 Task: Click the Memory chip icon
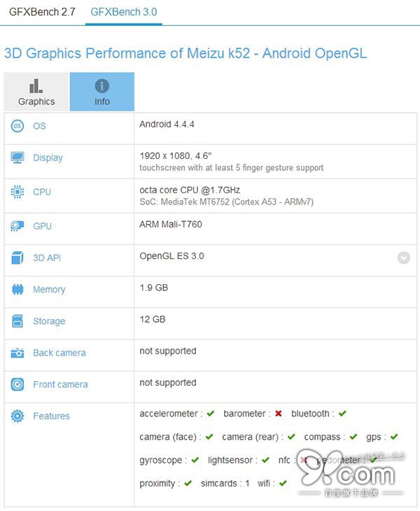17,290
